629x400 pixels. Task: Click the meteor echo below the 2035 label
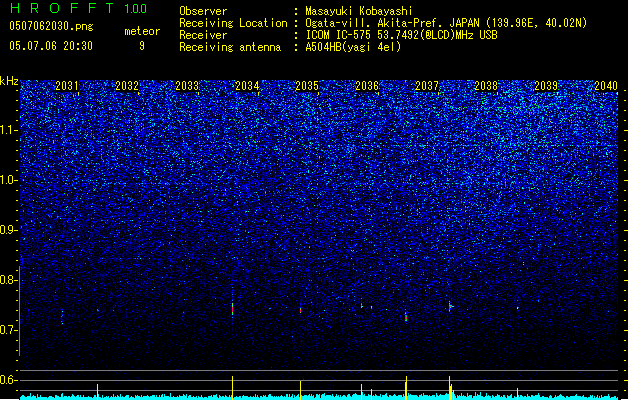[x=300, y=310]
